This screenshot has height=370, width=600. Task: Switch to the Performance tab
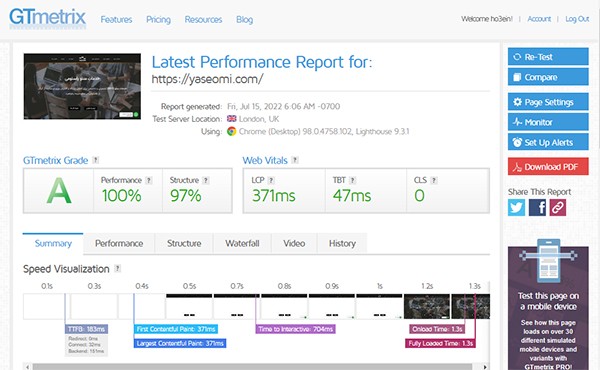pyautogui.click(x=119, y=243)
